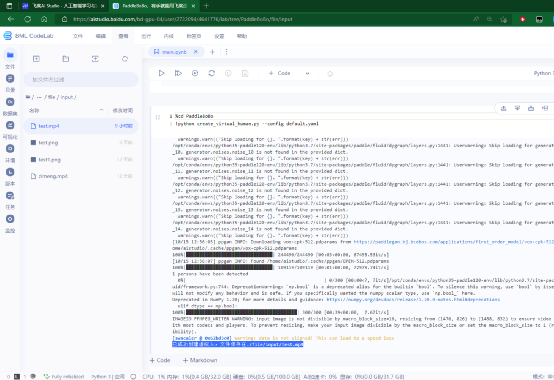Click the upload file icon in file browser

tap(95, 59)
